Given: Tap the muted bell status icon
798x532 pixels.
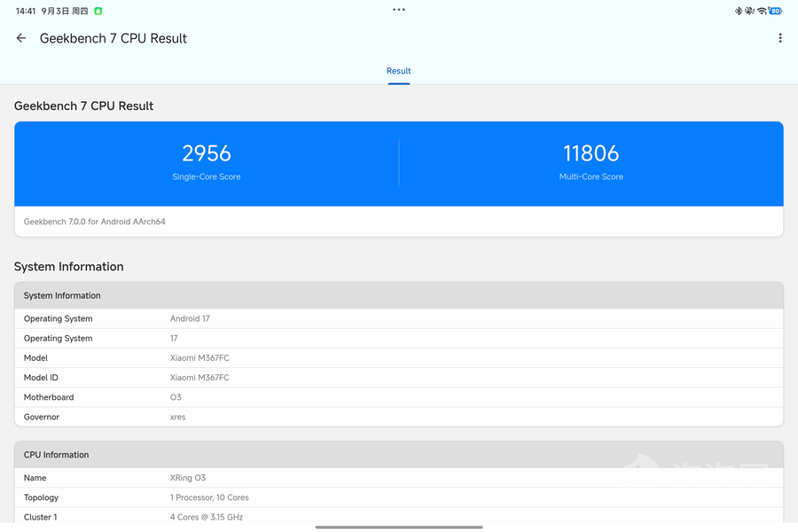Looking at the screenshot, I should (749, 11).
